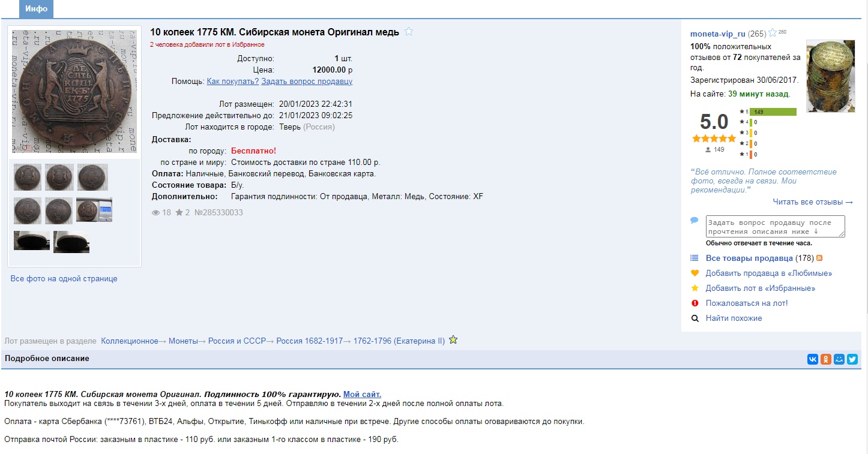
Task: Share the lot via Moi Mir icon
Action: tap(839, 359)
